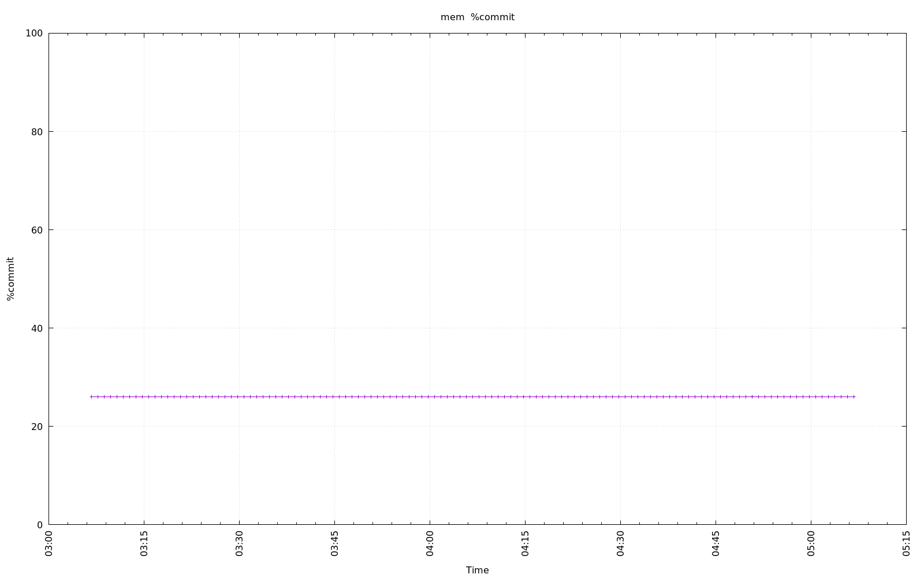Select the 03:15 time tick label
Image resolution: width=924 pixels, height=578 pixels.
(x=144, y=544)
